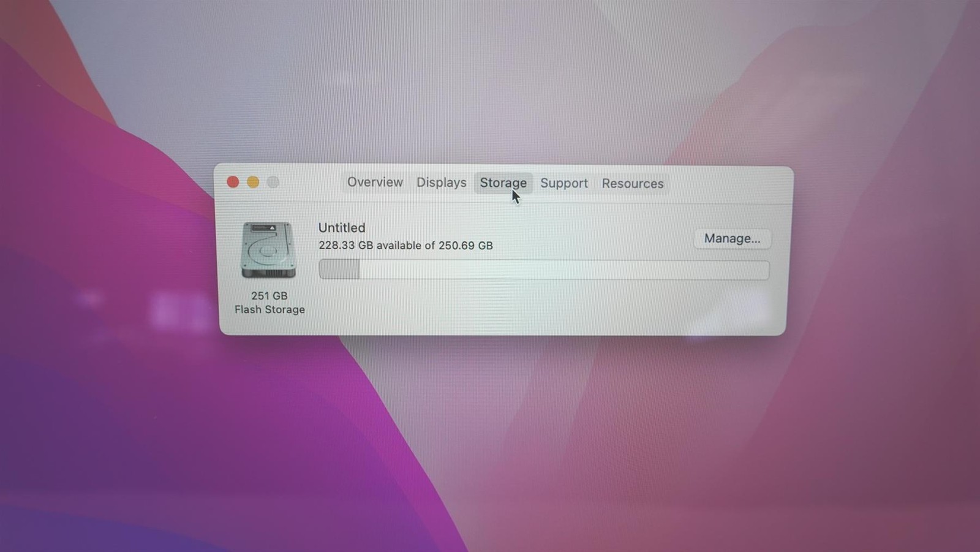
Task: Select the Storage tab
Action: click(x=503, y=183)
